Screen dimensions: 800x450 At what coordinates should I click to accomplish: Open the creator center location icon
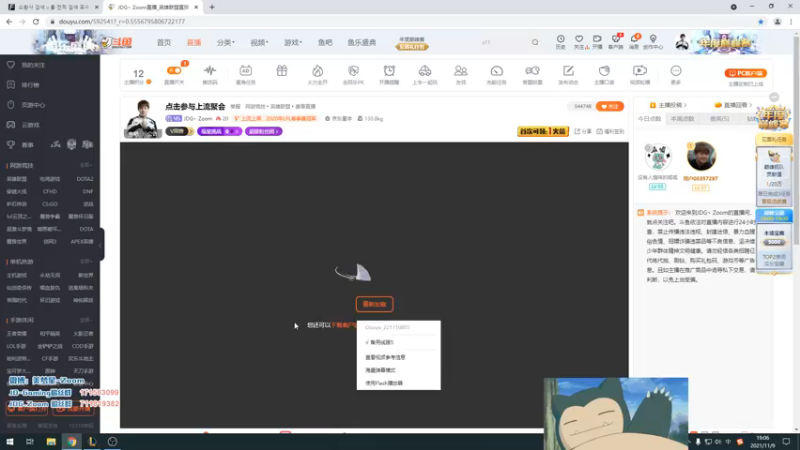click(x=653, y=39)
